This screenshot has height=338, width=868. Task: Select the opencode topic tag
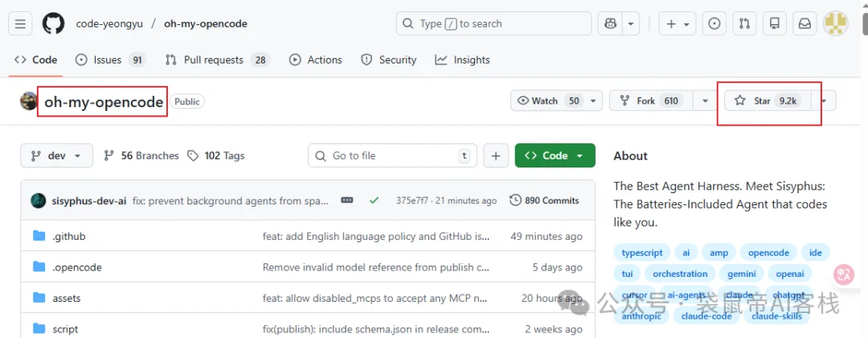pos(768,253)
